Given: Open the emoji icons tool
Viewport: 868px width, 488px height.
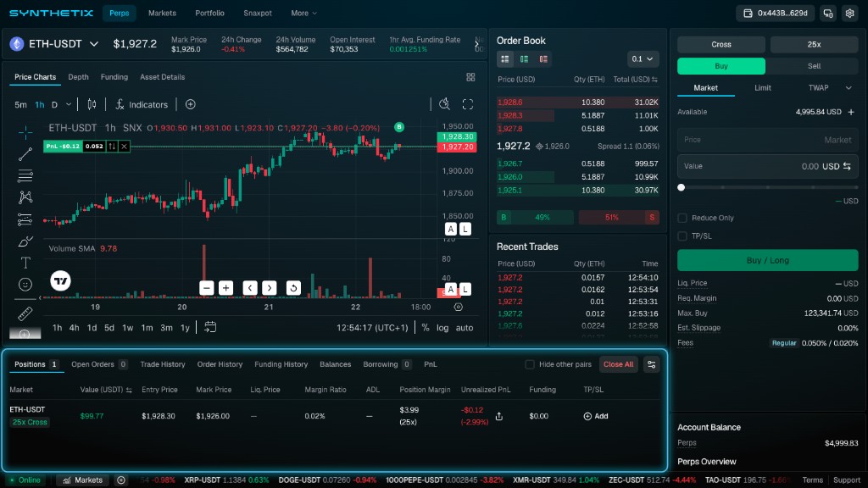Looking at the screenshot, I should [x=25, y=285].
